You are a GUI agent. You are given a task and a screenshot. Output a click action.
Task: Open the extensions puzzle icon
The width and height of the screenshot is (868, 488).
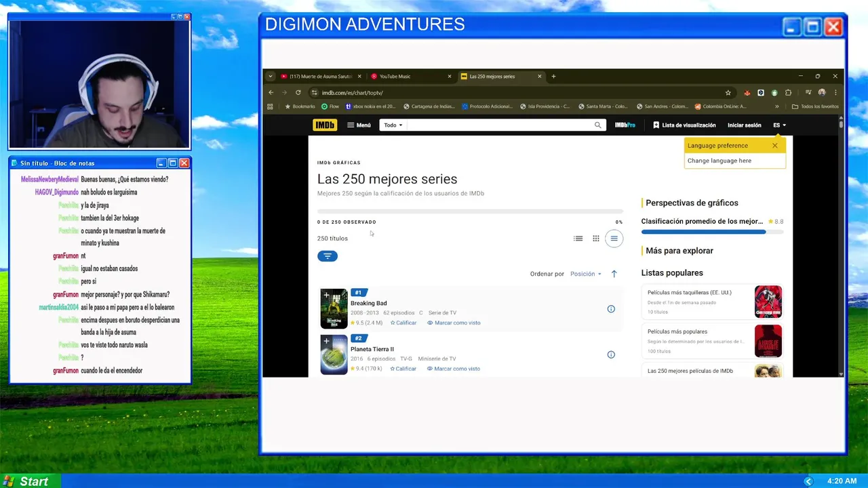[788, 93]
